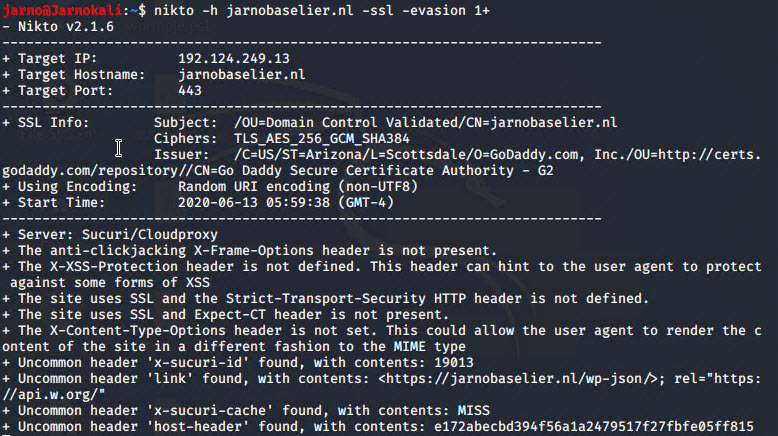Click the Strict-Transport-Security warning line
This screenshot has height=436, width=778.
click(325, 299)
